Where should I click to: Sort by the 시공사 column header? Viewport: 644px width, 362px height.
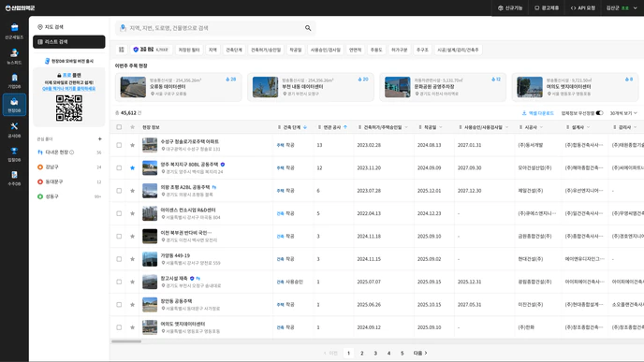[x=531, y=127]
